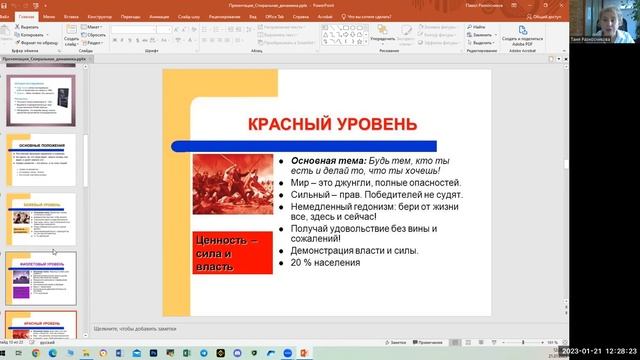Screen dimensions: 640x360
Task: Toggle bold formatting
Action: point(115,40)
